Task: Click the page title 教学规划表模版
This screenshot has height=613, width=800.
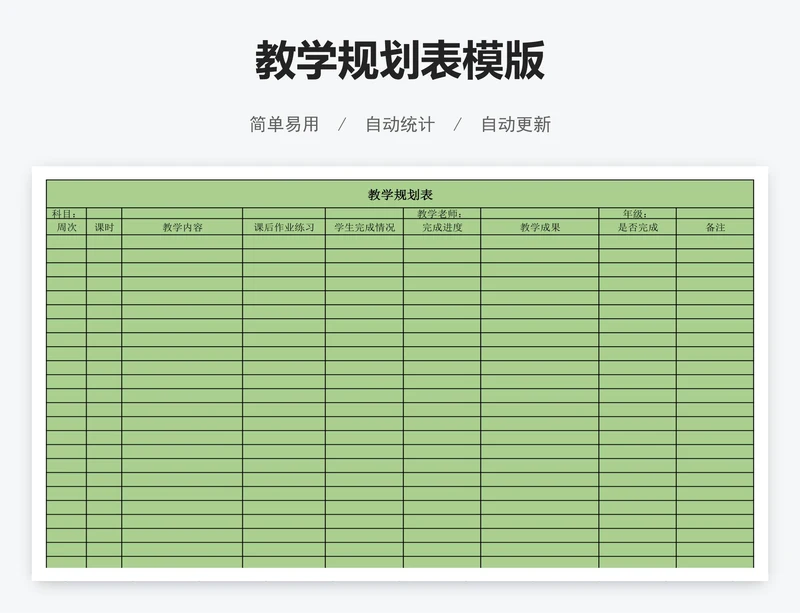Action: click(399, 61)
